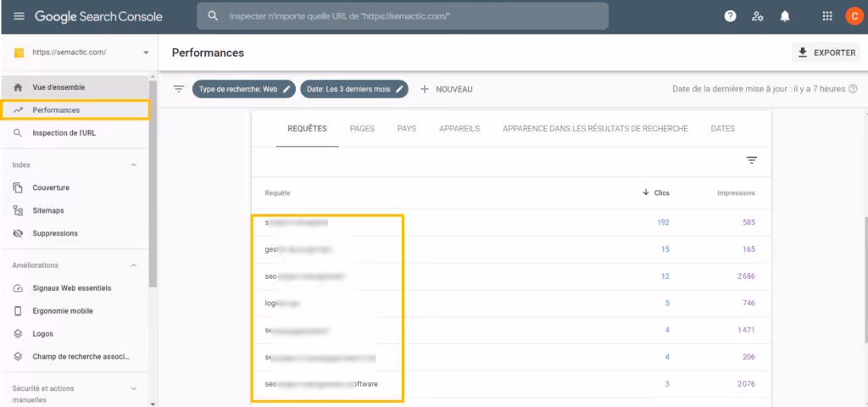The height and width of the screenshot is (407, 868).
Task: Edit the Date filter pencil icon
Action: pyautogui.click(x=399, y=89)
